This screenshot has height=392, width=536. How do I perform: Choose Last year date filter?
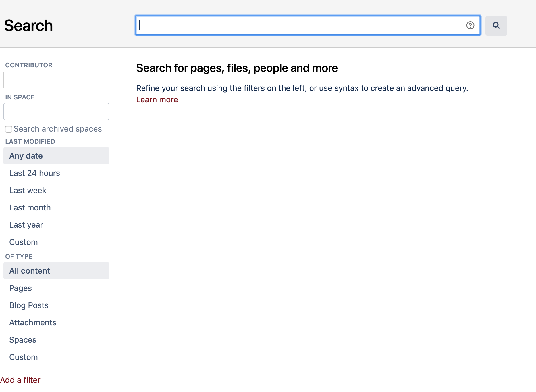tap(26, 225)
